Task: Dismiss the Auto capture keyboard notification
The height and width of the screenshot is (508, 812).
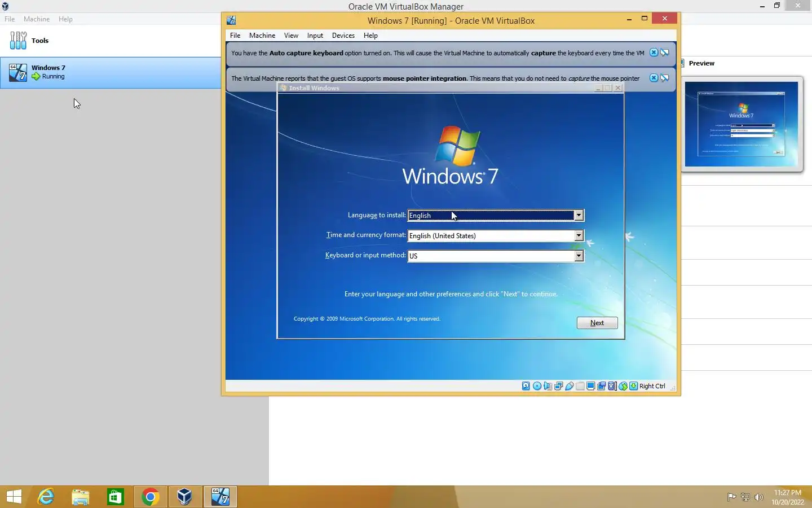Action: coord(654,52)
